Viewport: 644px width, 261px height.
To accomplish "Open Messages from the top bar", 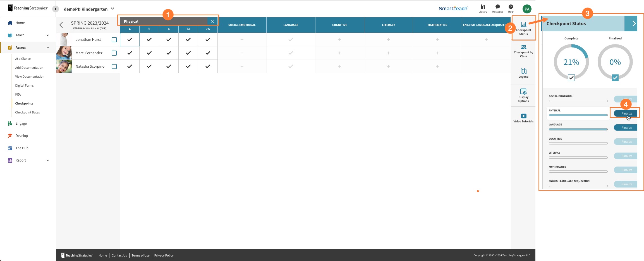I will (497, 8).
